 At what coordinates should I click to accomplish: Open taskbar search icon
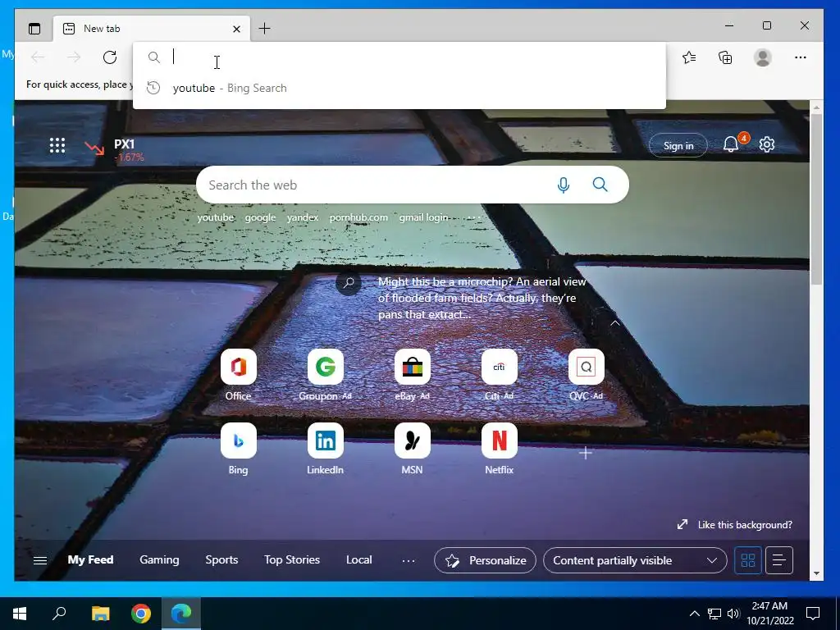click(x=59, y=613)
